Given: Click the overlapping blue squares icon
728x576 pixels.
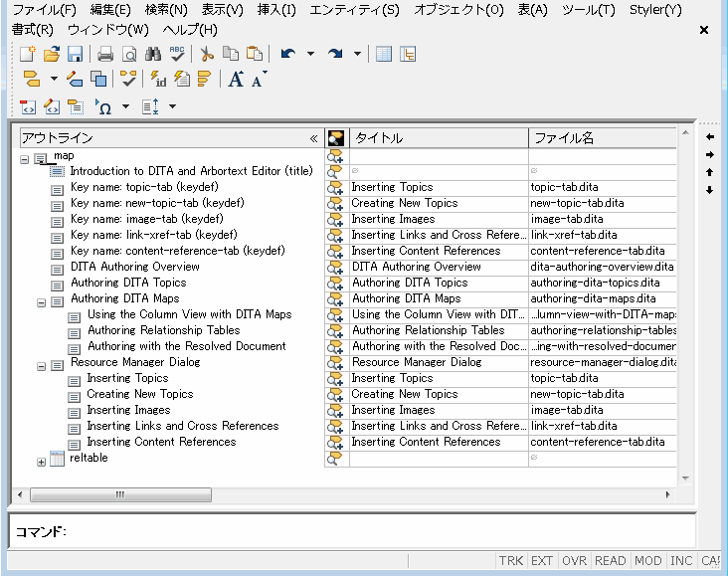Looking at the screenshot, I should (x=98, y=79).
